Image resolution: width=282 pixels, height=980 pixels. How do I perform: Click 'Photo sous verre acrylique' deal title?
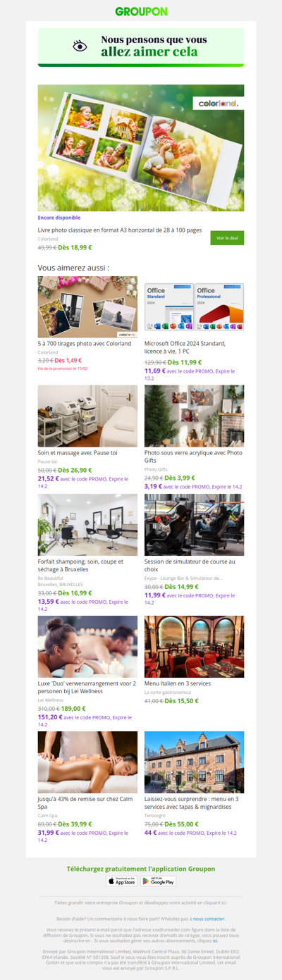[192, 457]
